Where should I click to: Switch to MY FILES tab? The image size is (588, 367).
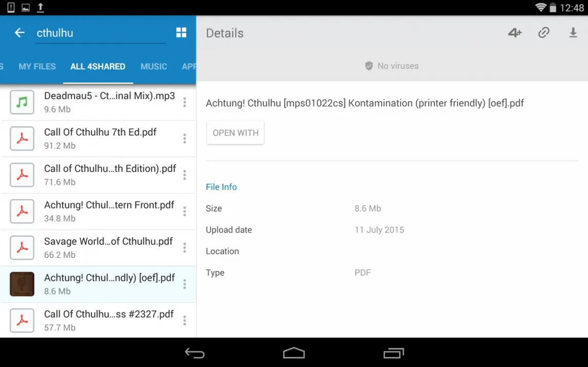tap(37, 67)
